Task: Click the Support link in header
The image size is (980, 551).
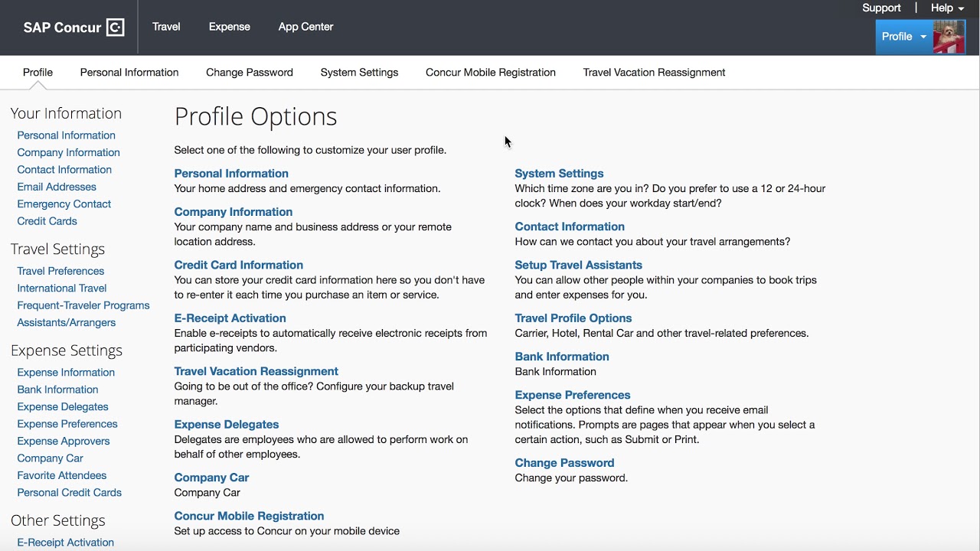Action: [x=881, y=8]
